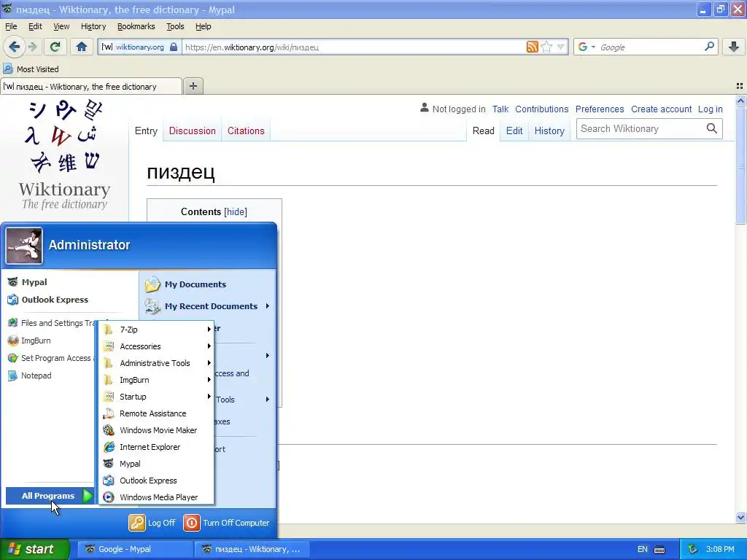Open the wiki page History tab
This screenshot has width=747, height=560.
549,131
